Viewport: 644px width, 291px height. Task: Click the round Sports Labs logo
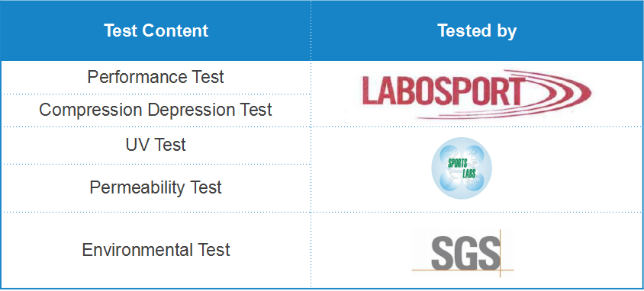click(461, 168)
